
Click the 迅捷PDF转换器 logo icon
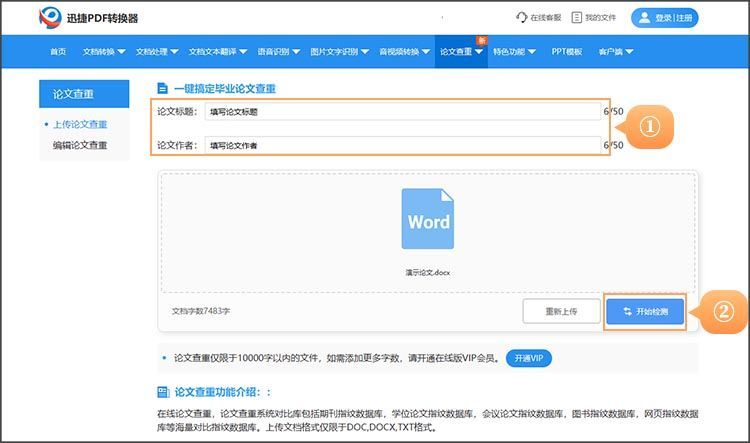click(x=50, y=18)
